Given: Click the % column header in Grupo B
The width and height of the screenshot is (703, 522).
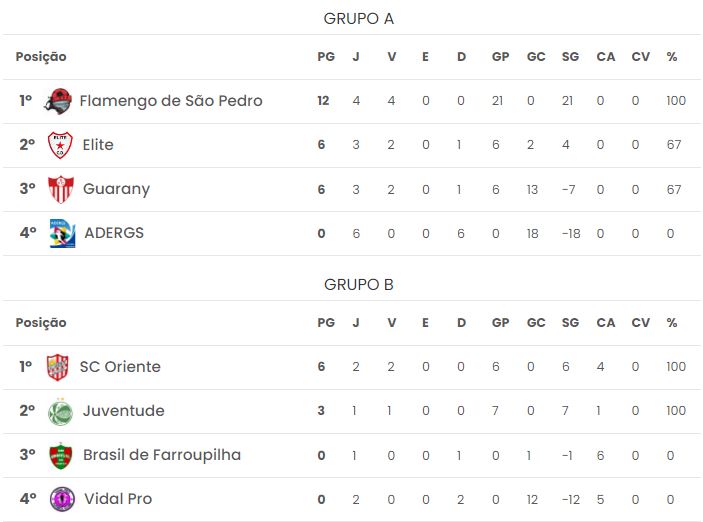Looking at the screenshot, I should coord(672,323).
